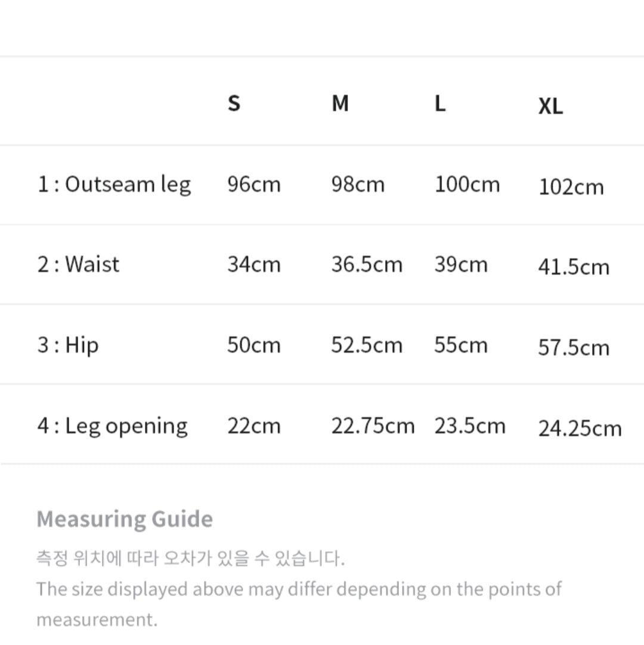644x645 pixels.
Task: Click the 50cm hip value
Action: 253,345
